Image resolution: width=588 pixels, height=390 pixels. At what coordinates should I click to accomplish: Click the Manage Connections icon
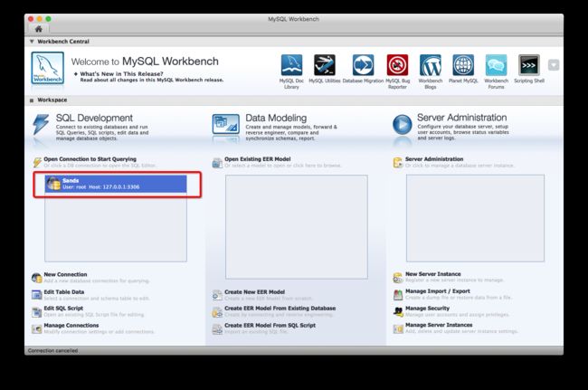(x=37, y=328)
